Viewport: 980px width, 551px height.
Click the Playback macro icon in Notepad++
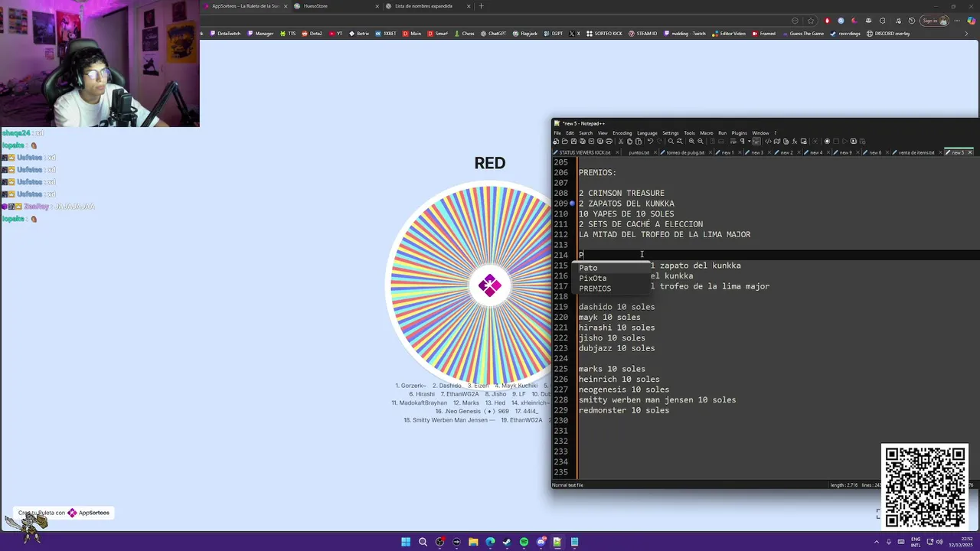coord(844,141)
